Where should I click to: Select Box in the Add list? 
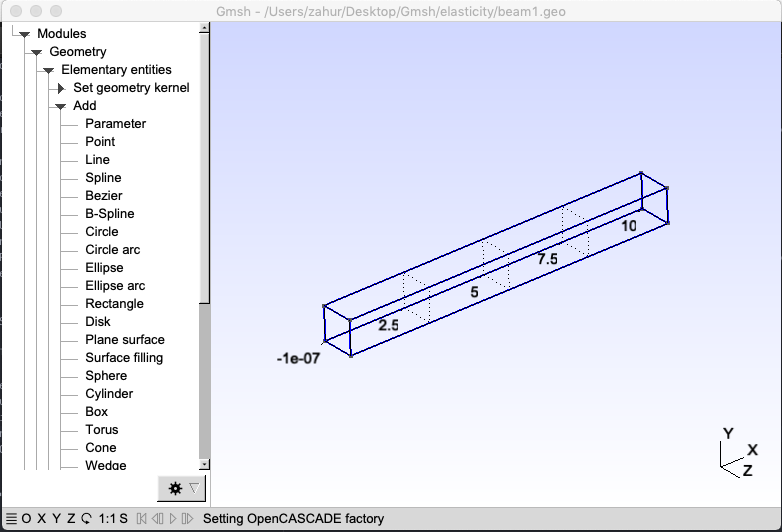(96, 412)
